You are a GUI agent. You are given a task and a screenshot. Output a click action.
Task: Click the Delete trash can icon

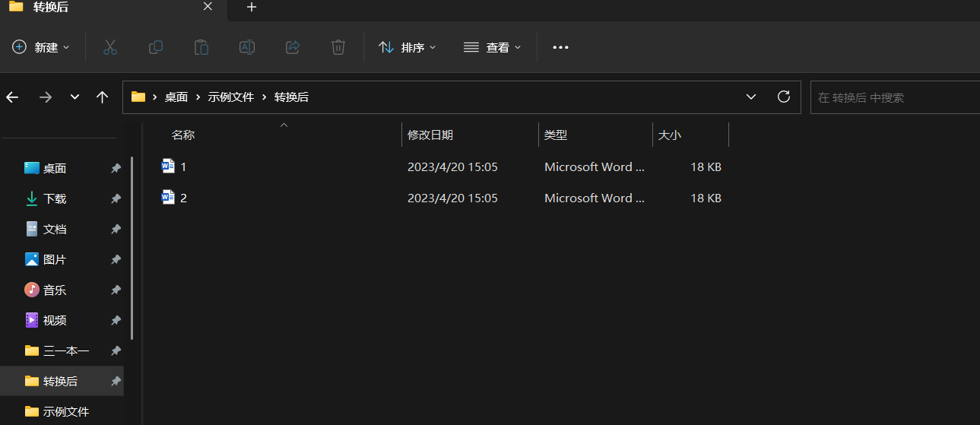point(338,47)
